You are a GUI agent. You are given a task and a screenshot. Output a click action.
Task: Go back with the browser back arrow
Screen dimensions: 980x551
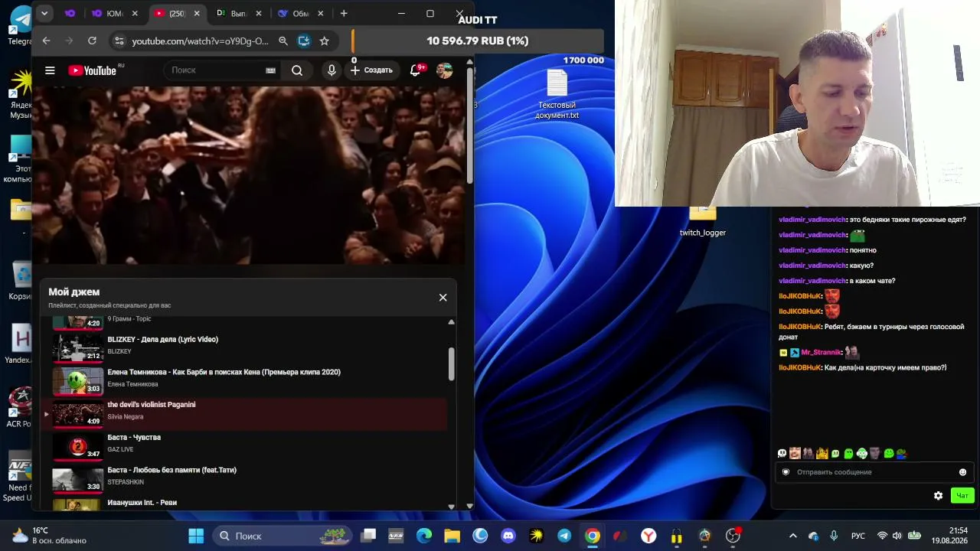coord(47,41)
